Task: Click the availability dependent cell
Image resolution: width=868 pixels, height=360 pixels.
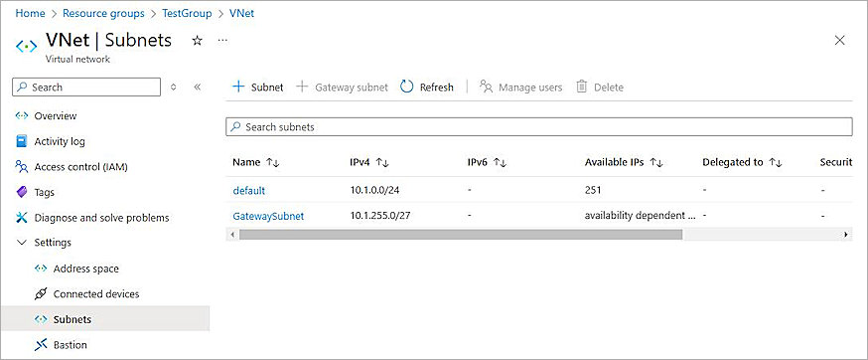Action: click(x=640, y=216)
